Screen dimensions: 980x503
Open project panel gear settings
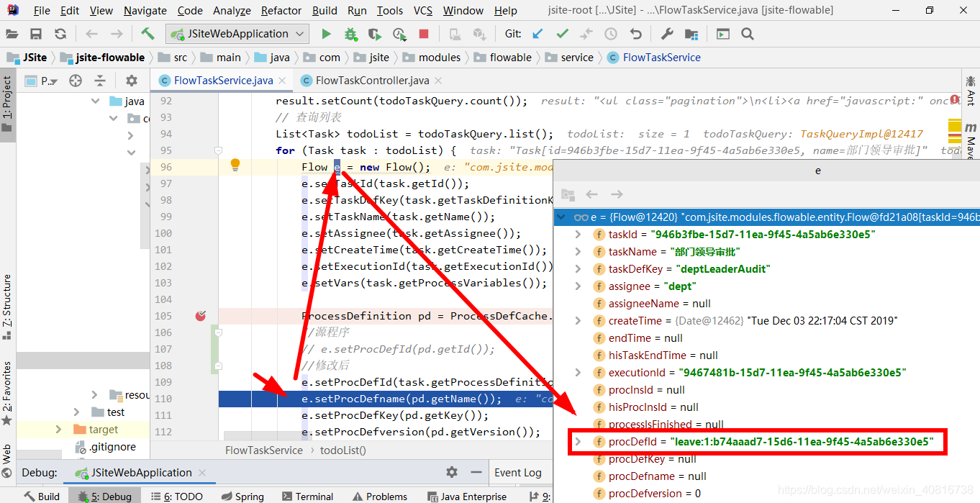131,81
